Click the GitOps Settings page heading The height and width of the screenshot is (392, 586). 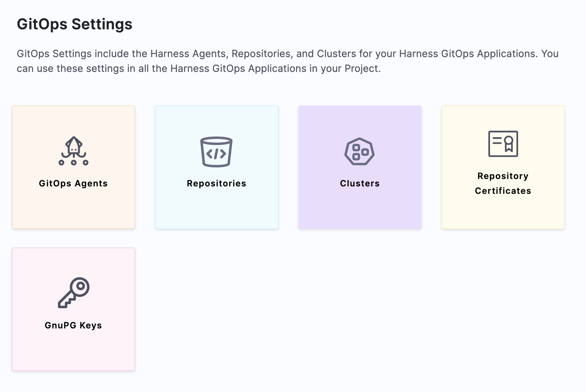point(75,25)
